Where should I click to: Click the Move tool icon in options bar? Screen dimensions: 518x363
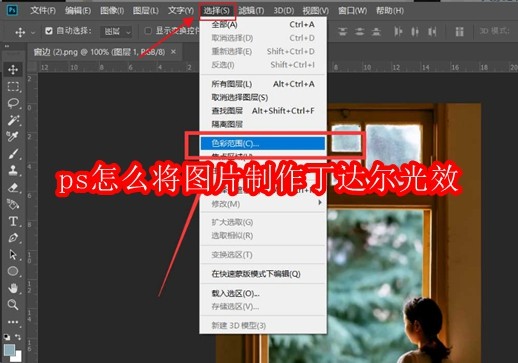[x=20, y=32]
